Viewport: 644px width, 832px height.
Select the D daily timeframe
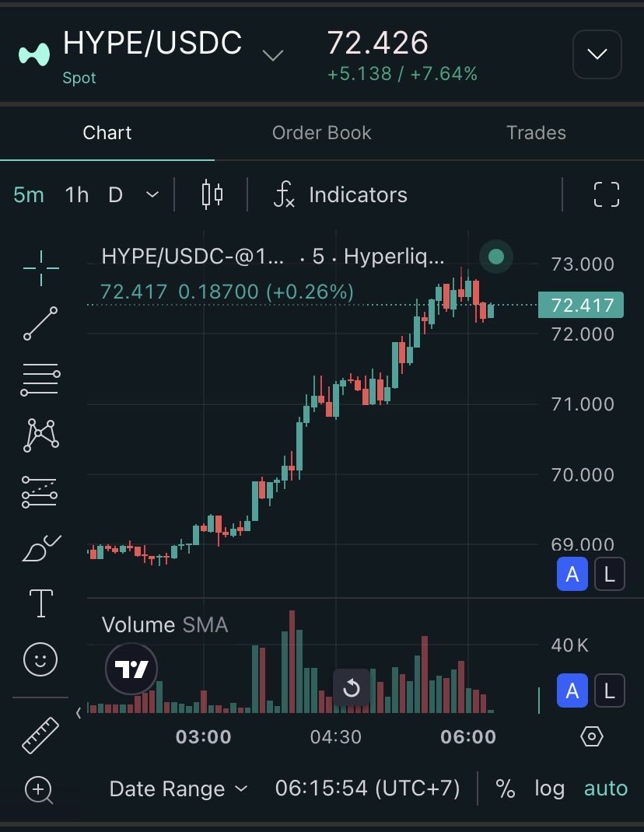[x=116, y=194]
